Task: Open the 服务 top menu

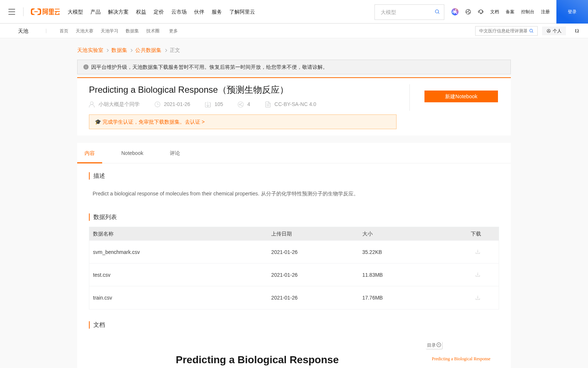Action: 217,12
